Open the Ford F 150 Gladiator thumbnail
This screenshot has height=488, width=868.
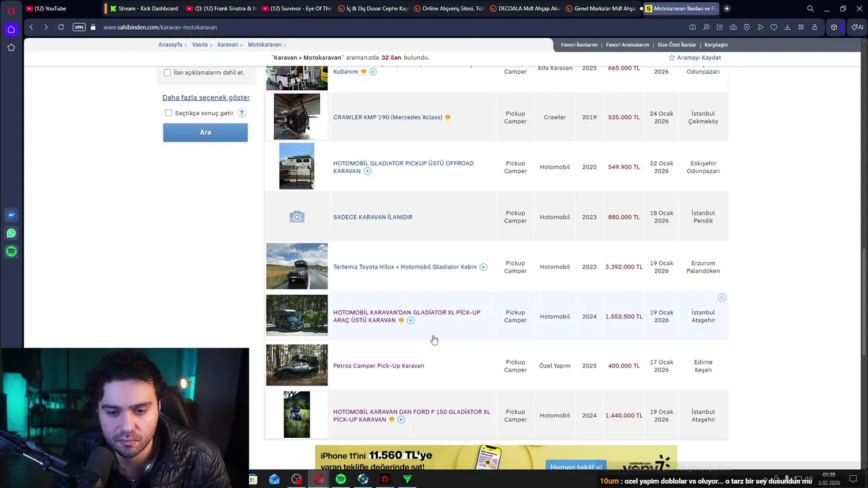pos(296,415)
